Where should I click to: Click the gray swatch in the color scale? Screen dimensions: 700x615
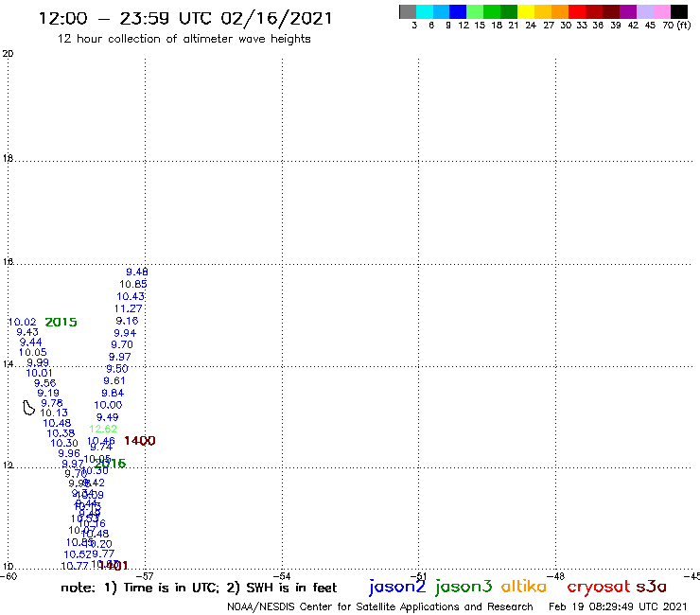pyautogui.click(x=408, y=11)
